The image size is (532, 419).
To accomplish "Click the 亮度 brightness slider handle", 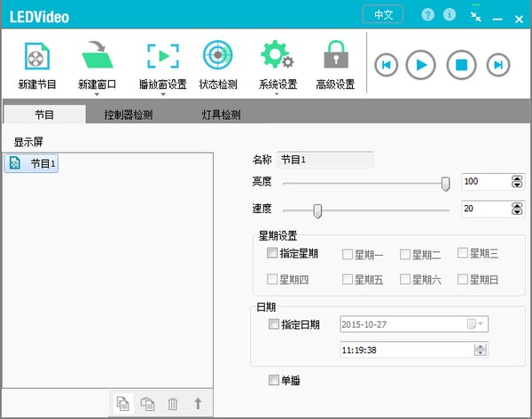I will click(445, 184).
